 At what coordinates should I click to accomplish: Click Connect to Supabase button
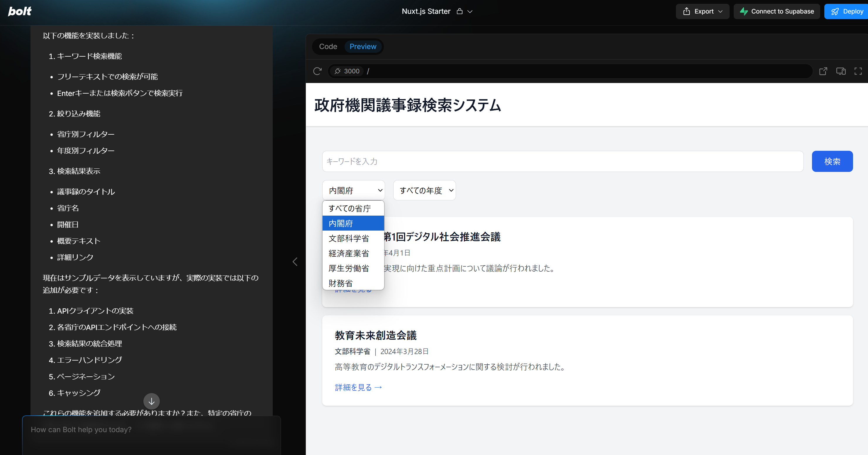777,11
